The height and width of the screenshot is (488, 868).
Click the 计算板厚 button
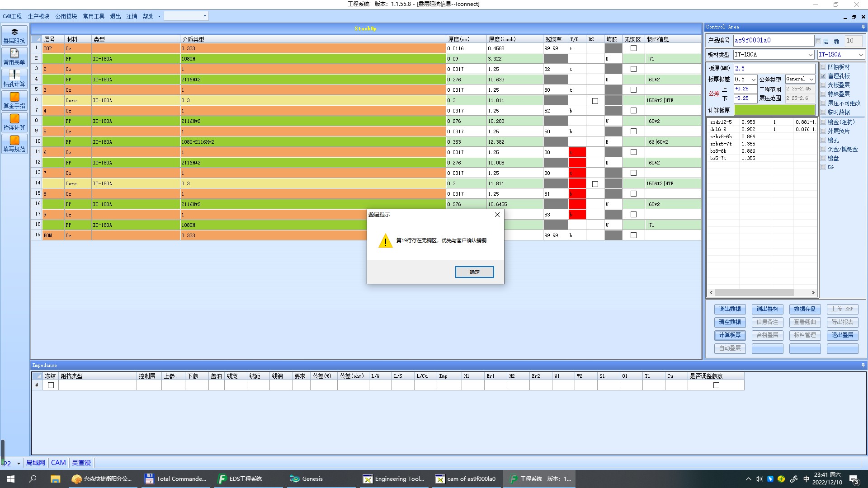point(730,335)
